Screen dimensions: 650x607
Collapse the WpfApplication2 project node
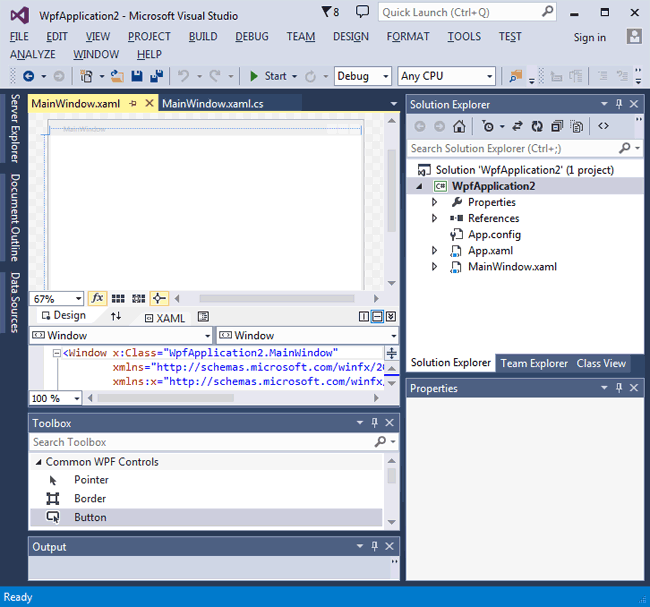(x=420, y=187)
